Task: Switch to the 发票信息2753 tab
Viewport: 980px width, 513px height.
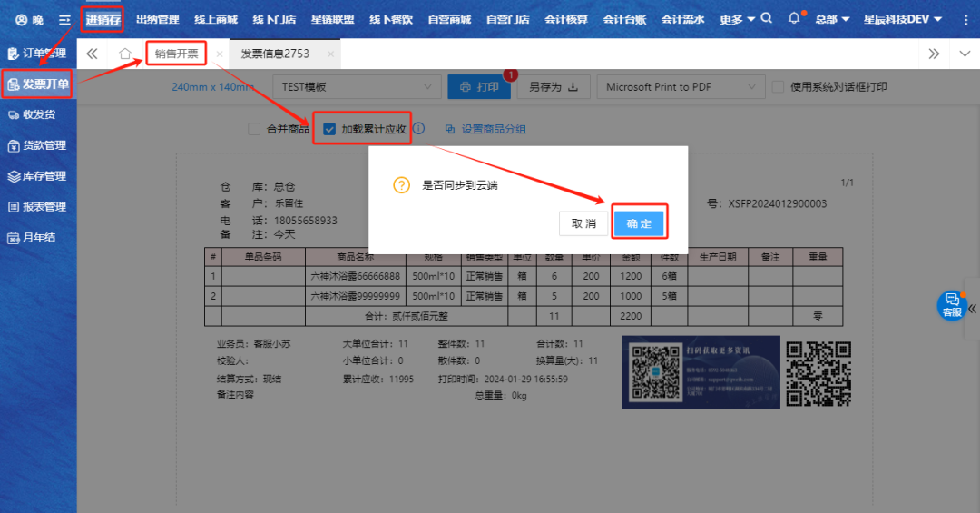Action: pyautogui.click(x=275, y=54)
